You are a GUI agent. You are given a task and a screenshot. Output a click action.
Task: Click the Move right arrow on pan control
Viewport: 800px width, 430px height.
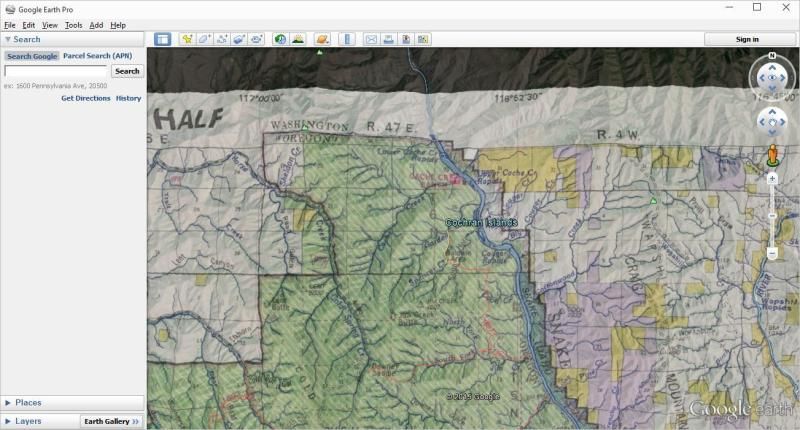[783, 122]
